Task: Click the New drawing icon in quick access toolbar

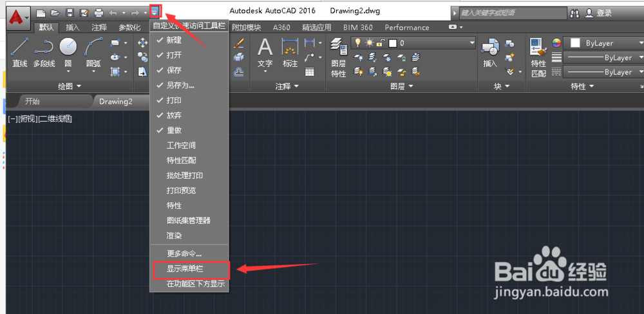Action: tap(40, 13)
